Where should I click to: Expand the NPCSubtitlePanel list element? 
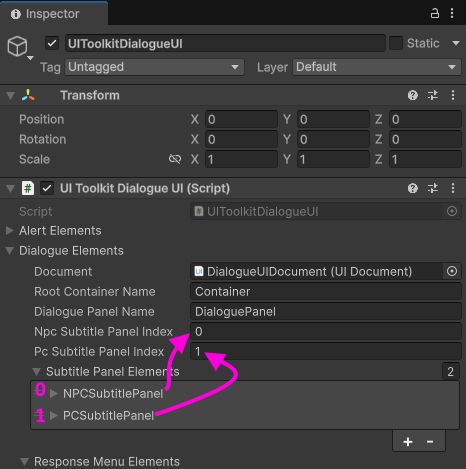point(54,393)
